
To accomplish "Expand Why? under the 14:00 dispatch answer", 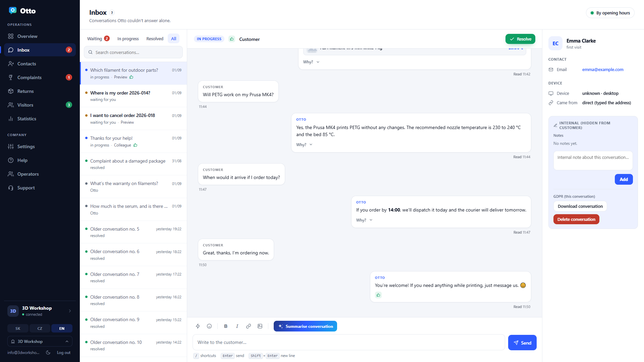I will coord(364,220).
